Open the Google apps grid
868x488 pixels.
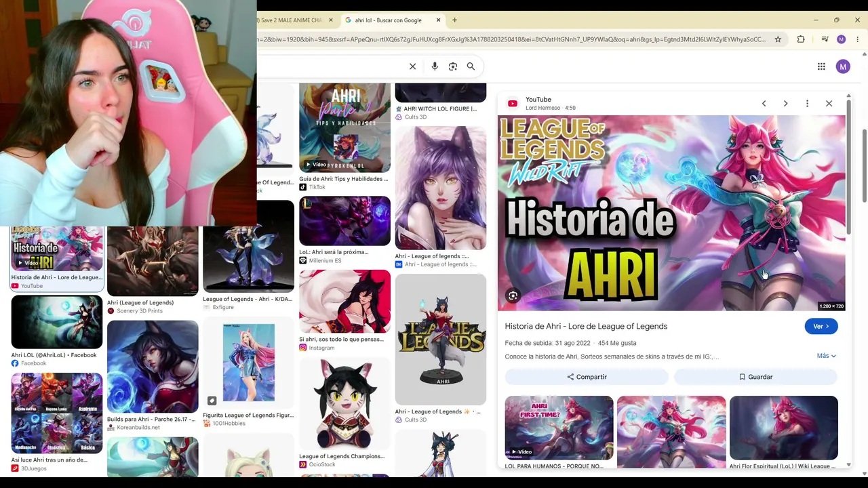point(821,66)
